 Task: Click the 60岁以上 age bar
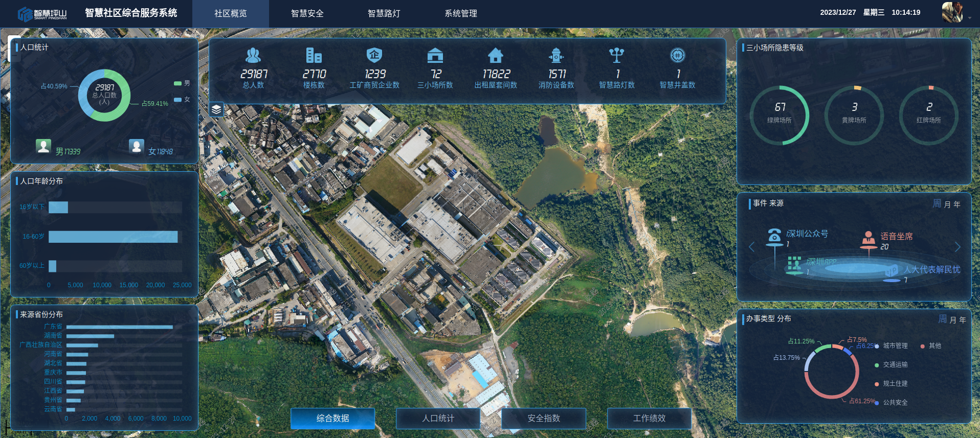coord(52,266)
